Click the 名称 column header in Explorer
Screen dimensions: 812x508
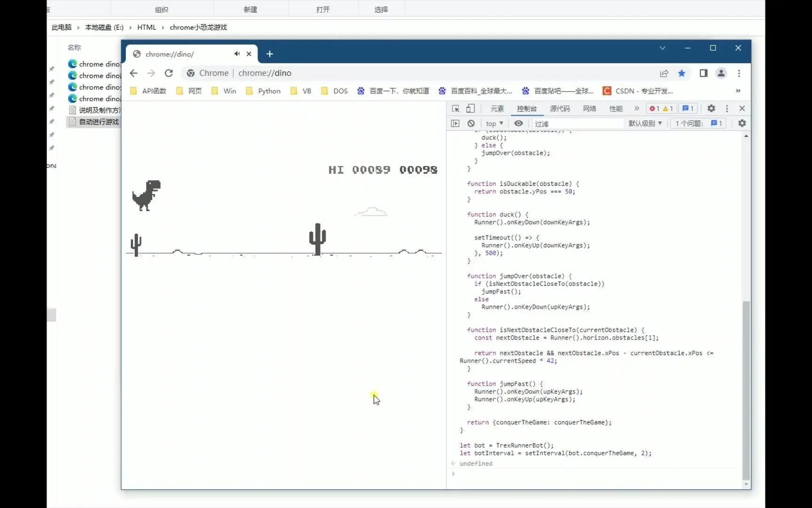(74, 48)
